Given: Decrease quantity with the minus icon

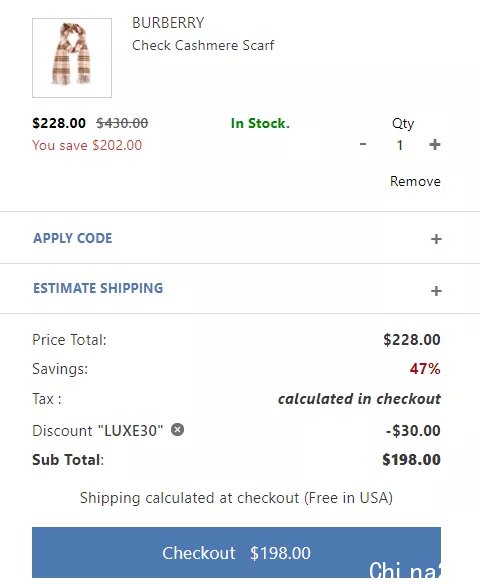Looking at the screenshot, I should coord(363,144).
